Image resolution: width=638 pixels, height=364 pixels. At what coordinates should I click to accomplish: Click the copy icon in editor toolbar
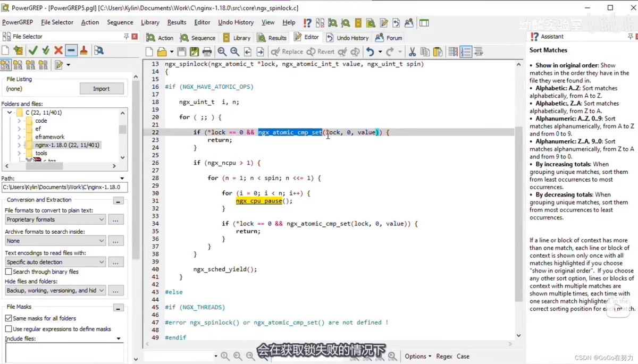425,52
